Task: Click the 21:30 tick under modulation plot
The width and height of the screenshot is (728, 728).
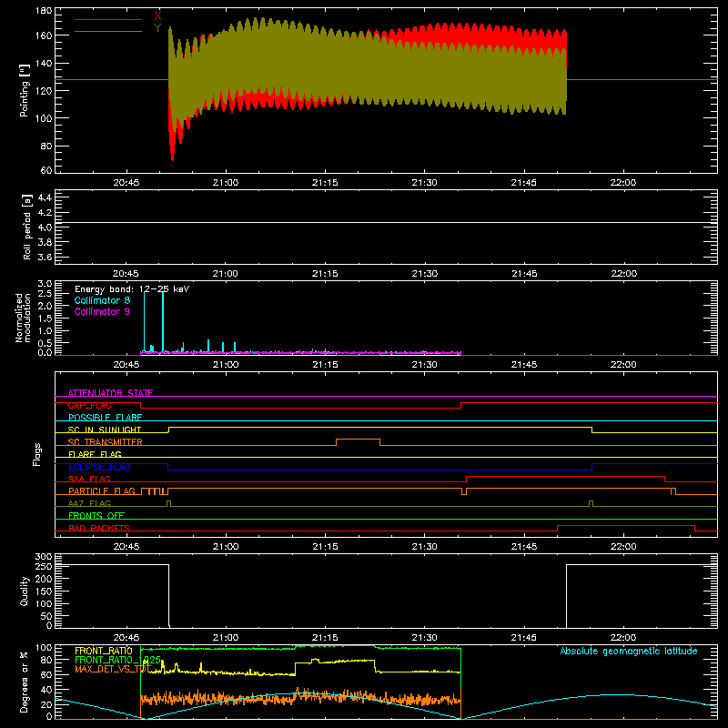Action: point(424,365)
